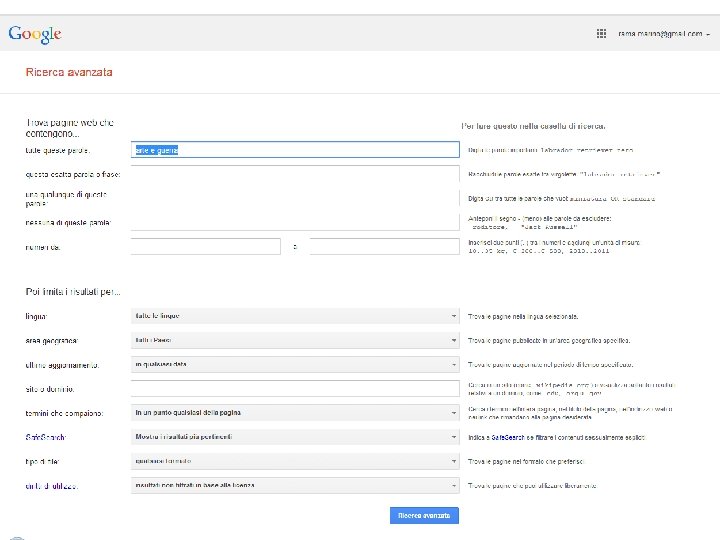
Task: Expand the 'tipo di file' dropdown
Action: [x=295, y=461]
